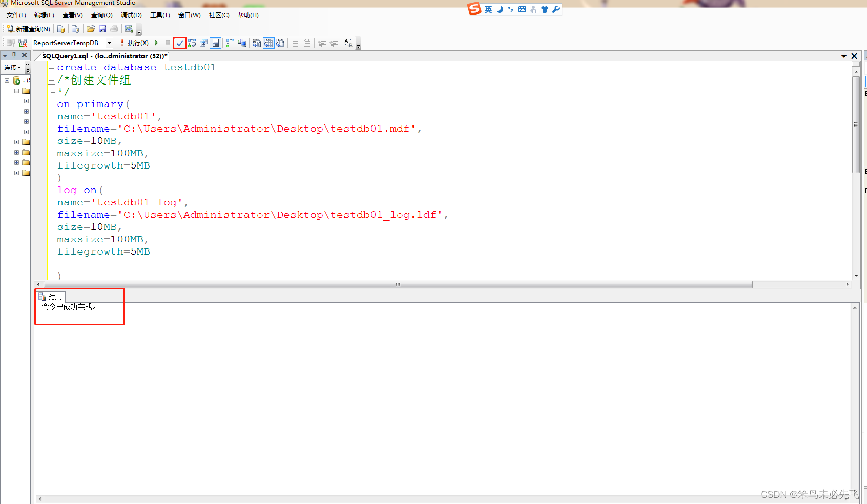Open the 文件(F) menu
This screenshot has height=504, width=867.
pos(16,15)
